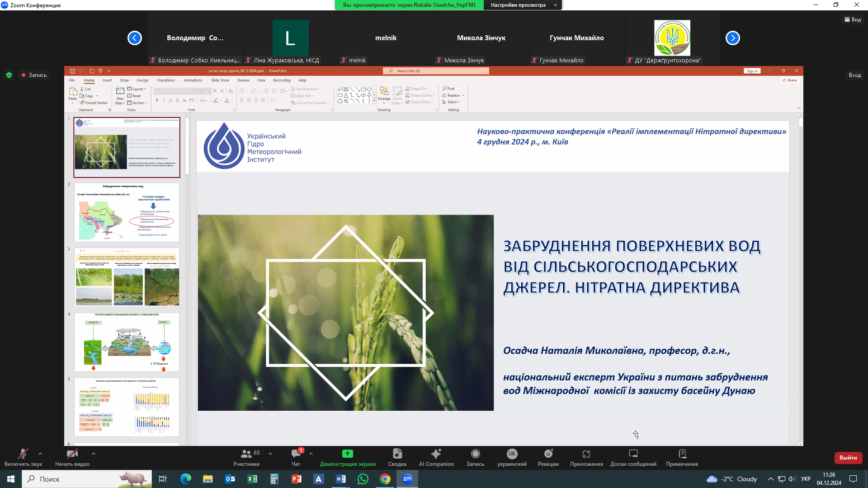Open the AI Companion panel
This screenshot has width=868, height=488.
coord(436,454)
